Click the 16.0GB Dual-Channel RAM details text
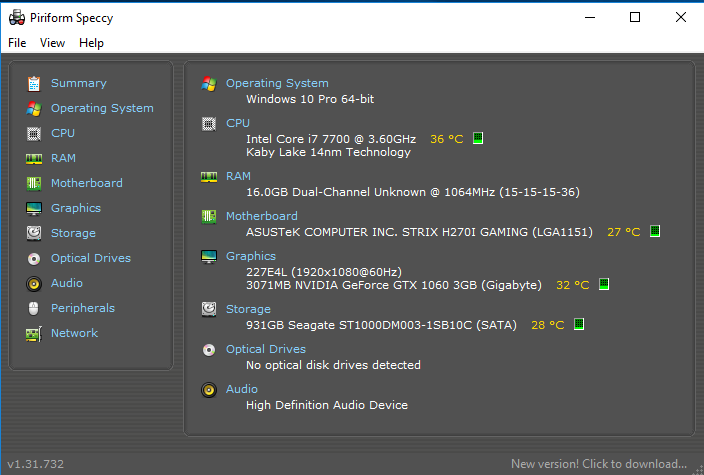This screenshot has width=704, height=475. tap(413, 192)
